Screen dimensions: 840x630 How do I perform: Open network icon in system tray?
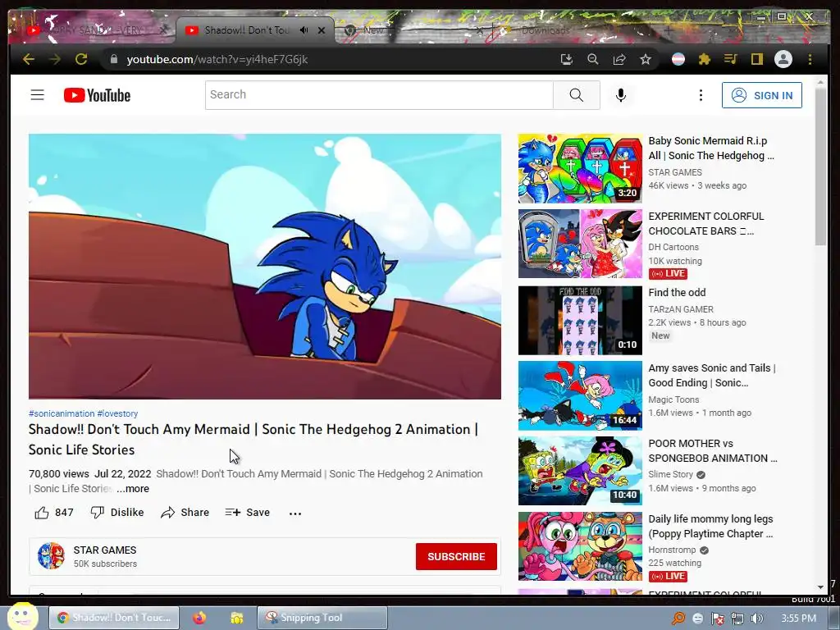coord(737,619)
